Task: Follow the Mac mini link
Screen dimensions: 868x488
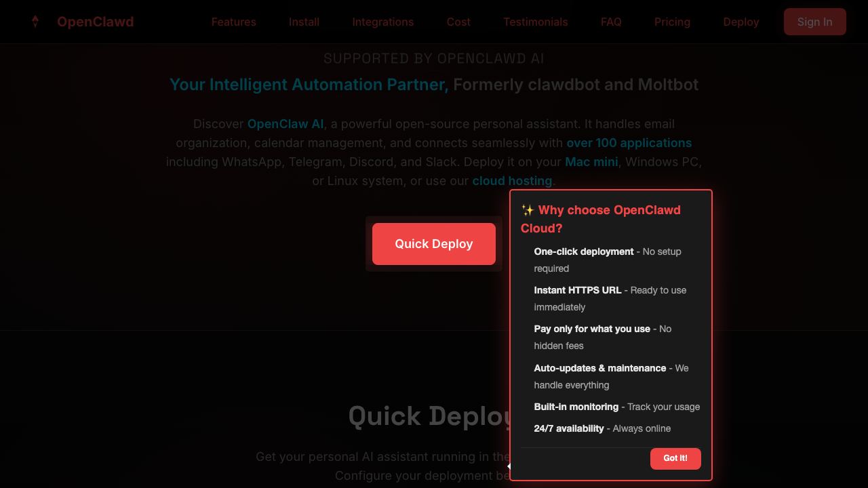Action: 591,162
